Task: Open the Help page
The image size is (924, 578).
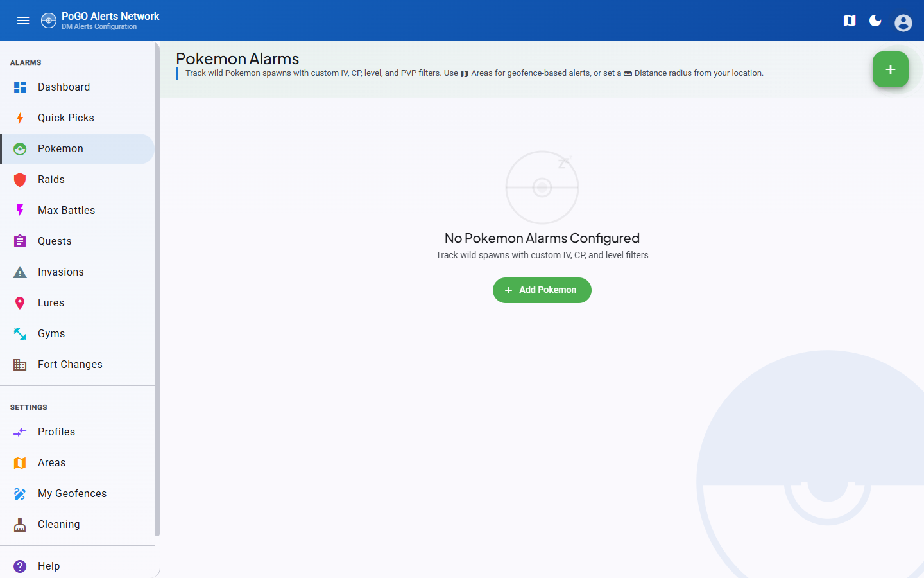Action: (x=77, y=566)
